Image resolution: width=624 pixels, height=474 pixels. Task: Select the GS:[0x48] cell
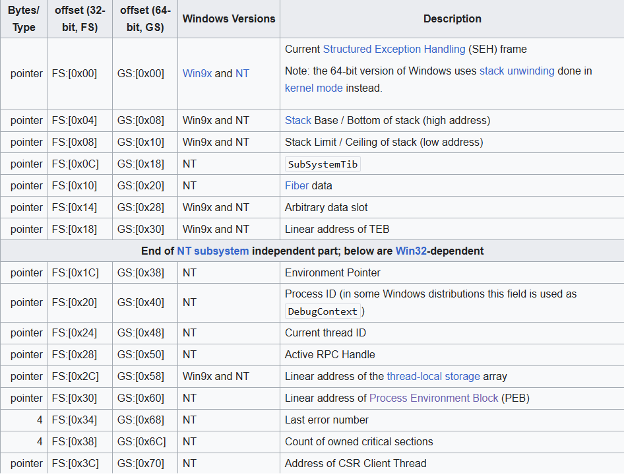click(145, 333)
